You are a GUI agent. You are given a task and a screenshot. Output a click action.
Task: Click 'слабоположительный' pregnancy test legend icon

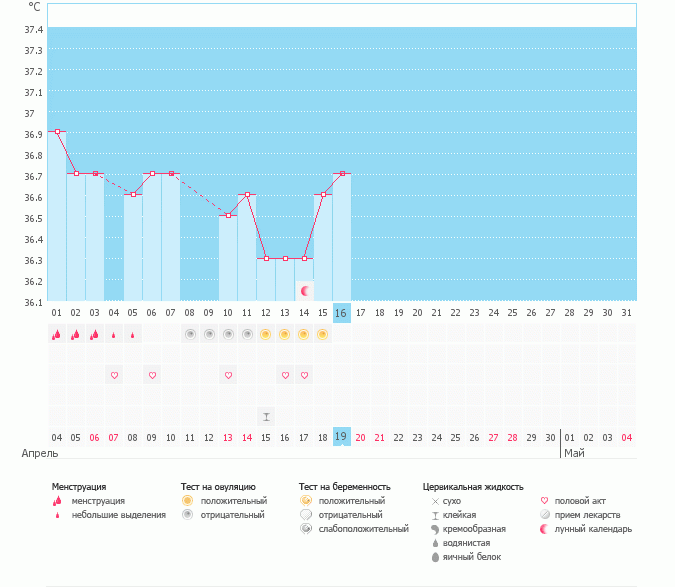pyautogui.click(x=306, y=529)
